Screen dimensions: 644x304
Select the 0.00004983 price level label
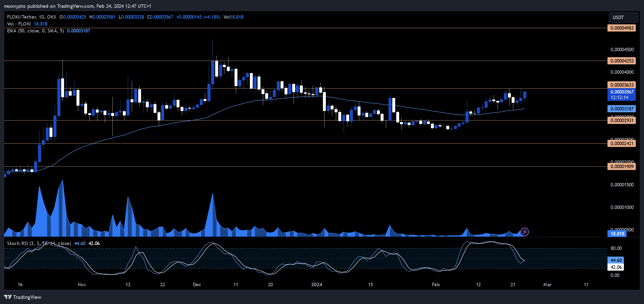tap(622, 28)
